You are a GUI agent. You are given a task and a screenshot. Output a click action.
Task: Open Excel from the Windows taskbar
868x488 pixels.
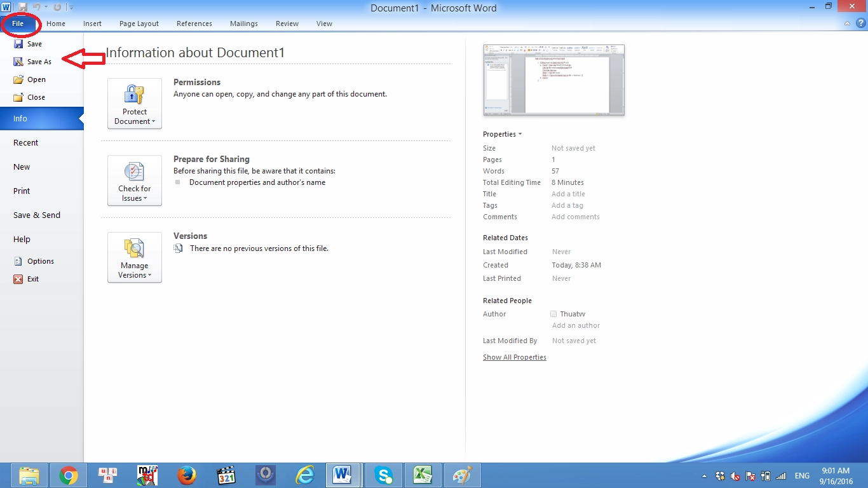click(x=423, y=475)
